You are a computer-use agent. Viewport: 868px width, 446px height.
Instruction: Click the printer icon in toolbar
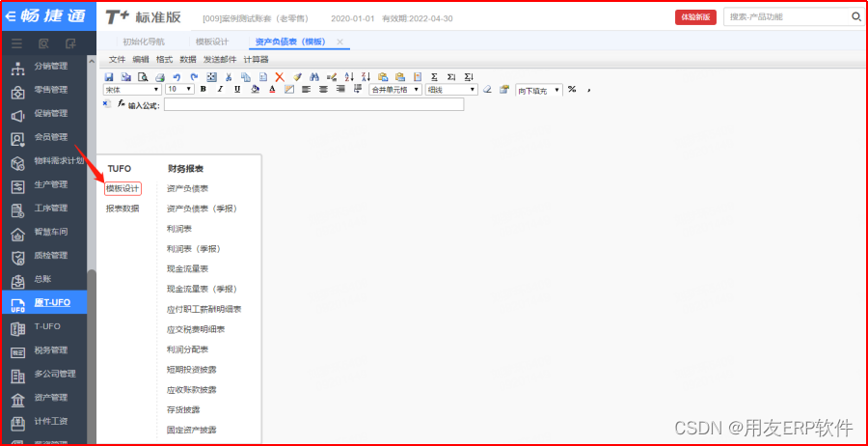(160, 77)
